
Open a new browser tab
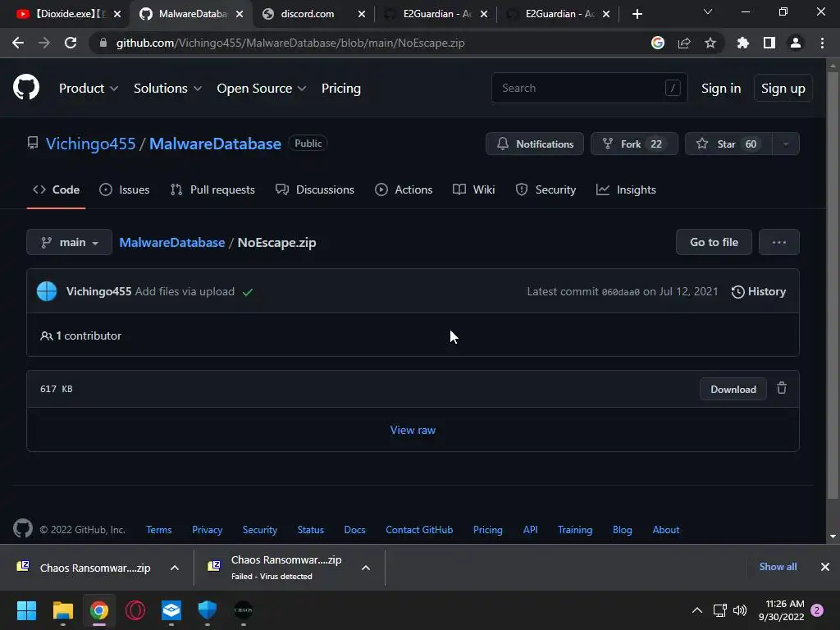(x=637, y=14)
